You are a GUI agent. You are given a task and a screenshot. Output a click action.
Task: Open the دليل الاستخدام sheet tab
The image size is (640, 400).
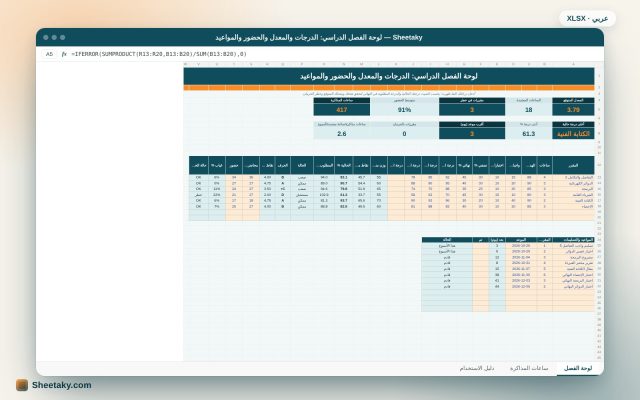[477, 368]
